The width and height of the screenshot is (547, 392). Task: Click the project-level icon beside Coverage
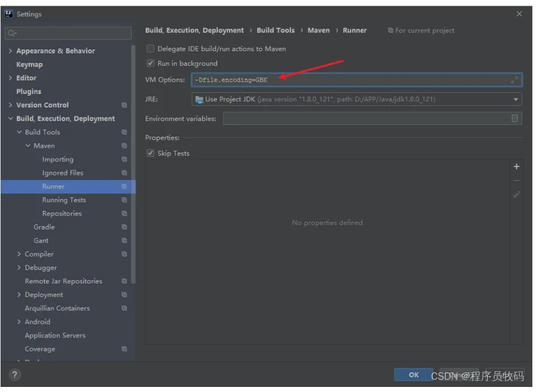click(124, 349)
